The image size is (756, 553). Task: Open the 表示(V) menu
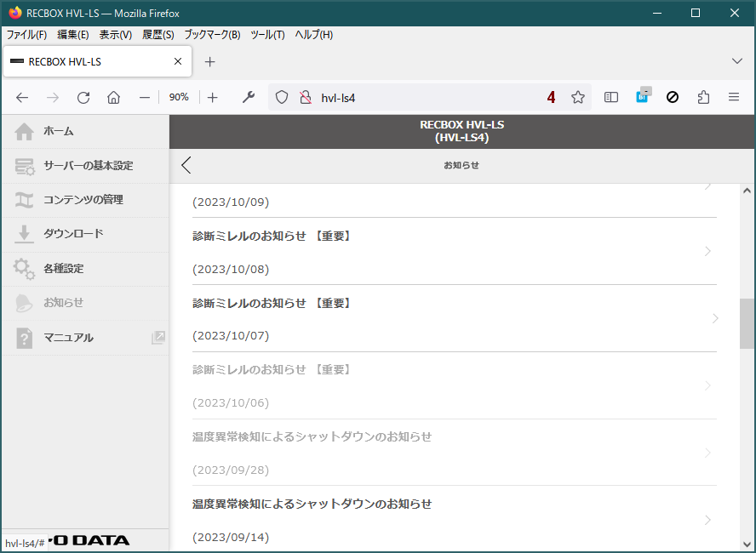pos(115,35)
